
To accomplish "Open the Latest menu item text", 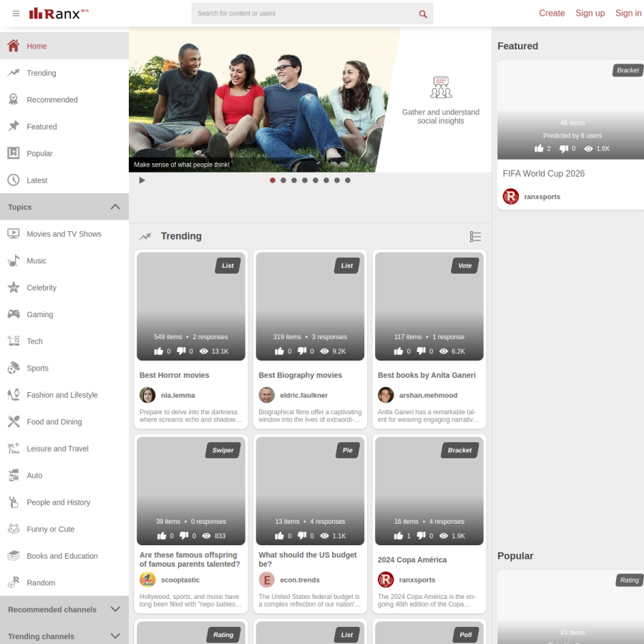I will pyautogui.click(x=37, y=180).
